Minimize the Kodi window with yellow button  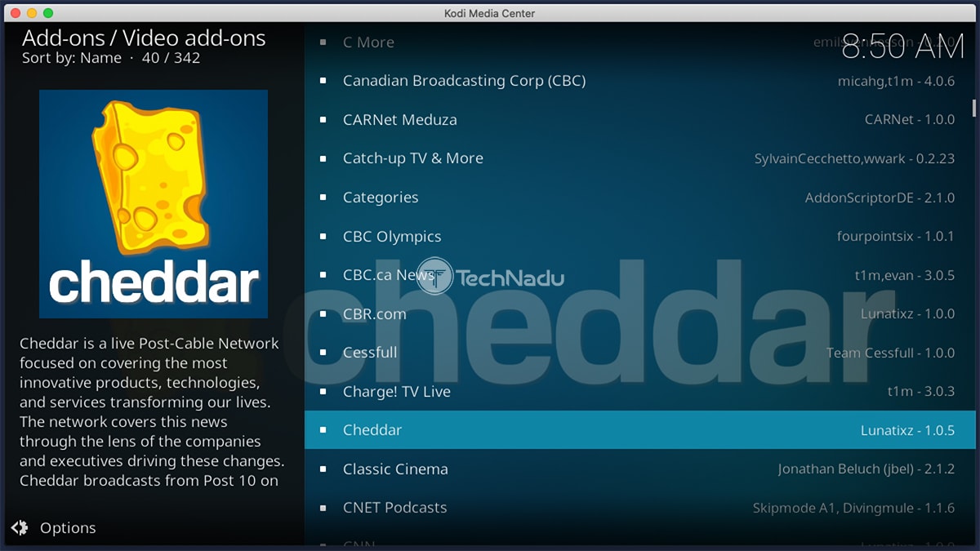pos(32,13)
